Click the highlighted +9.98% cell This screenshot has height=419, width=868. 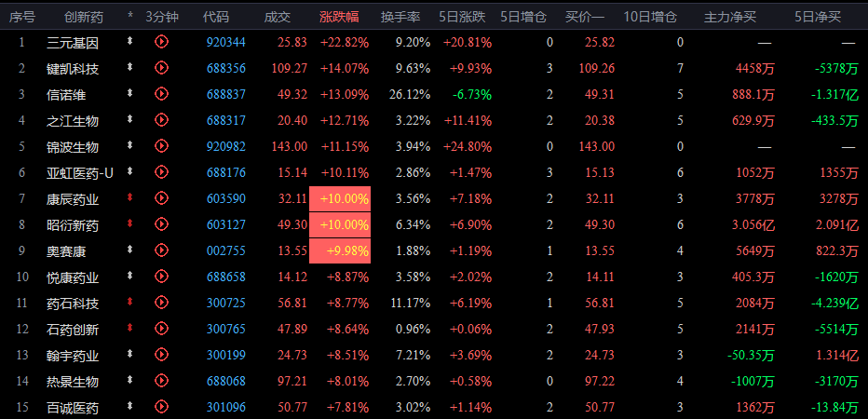340,250
